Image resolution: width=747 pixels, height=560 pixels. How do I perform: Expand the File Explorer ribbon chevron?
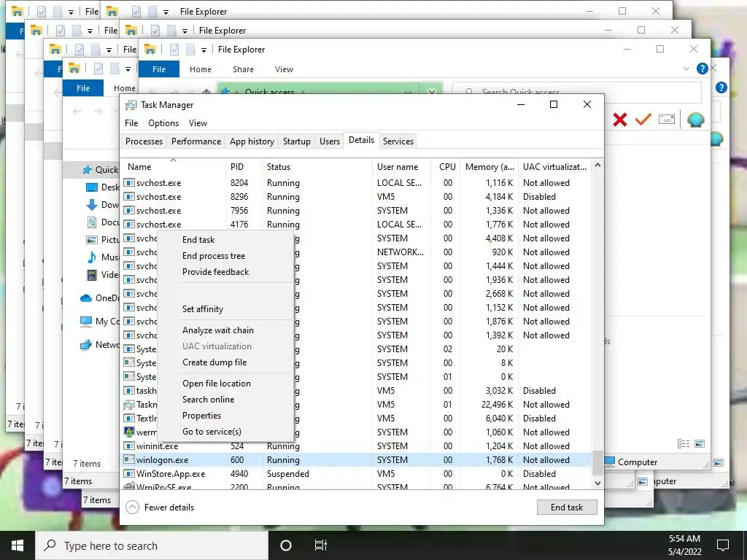pyautogui.click(x=686, y=69)
